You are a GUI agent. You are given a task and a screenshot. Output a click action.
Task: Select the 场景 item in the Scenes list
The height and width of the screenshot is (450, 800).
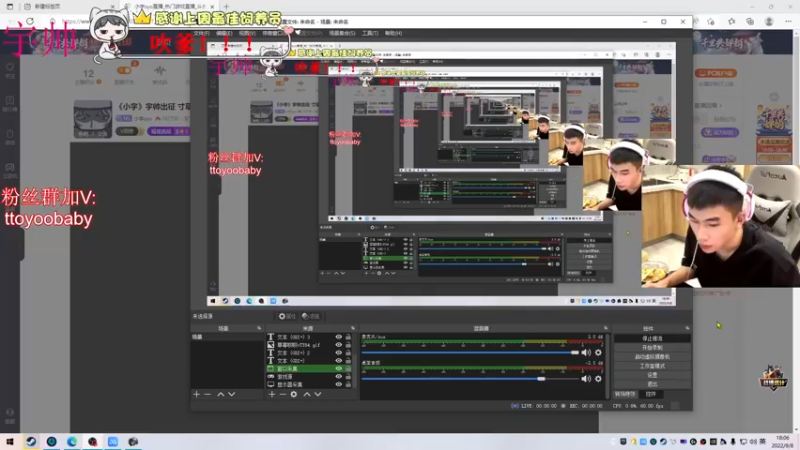227,337
